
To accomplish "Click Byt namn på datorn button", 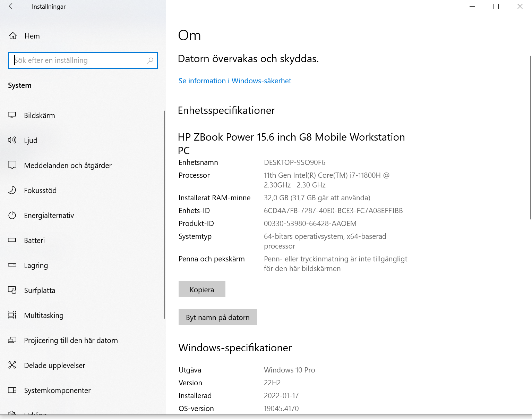I will [x=217, y=317].
